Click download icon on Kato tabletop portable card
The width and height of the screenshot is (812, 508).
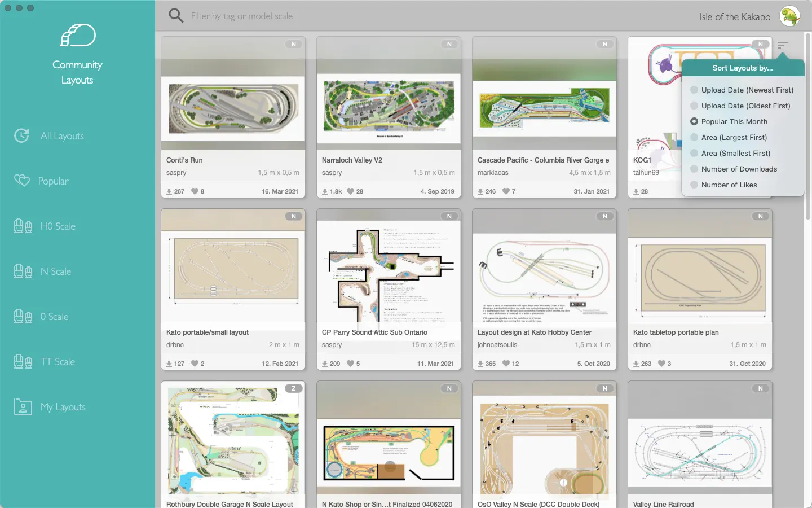click(x=636, y=364)
